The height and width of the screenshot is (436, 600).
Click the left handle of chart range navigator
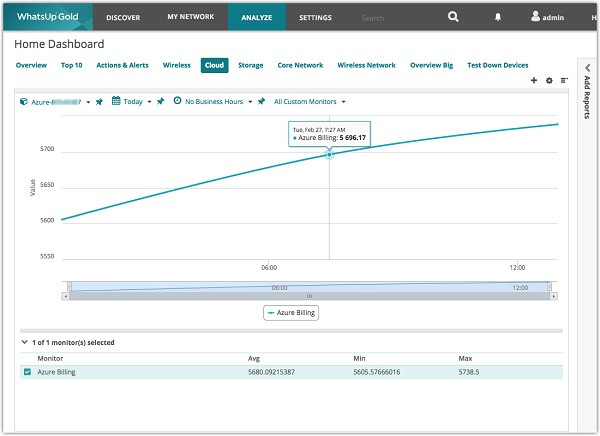point(69,287)
